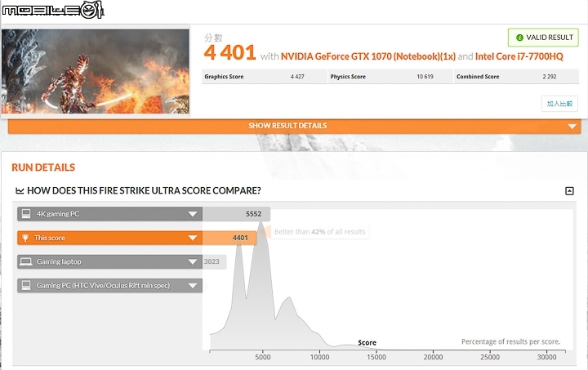588x370 pixels.
Task: Click the Combined Score label
Action: (x=478, y=77)
